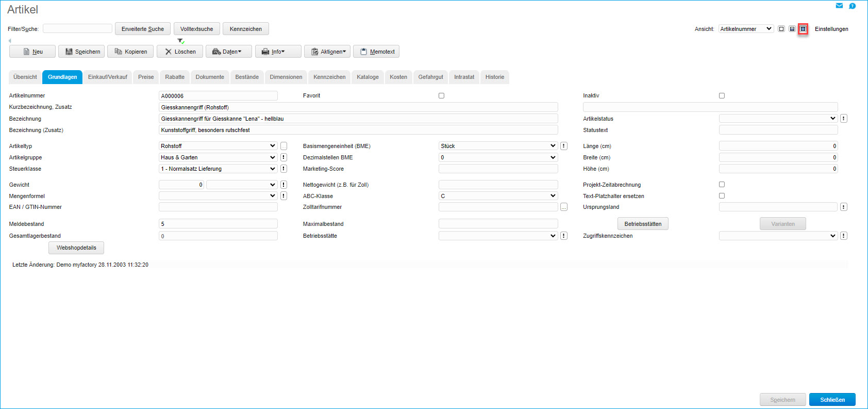This screenshot has height=409, width=868.
Task: Click into the EAN / GTIN-Nummer field
Action: click(x=218, y=207)
